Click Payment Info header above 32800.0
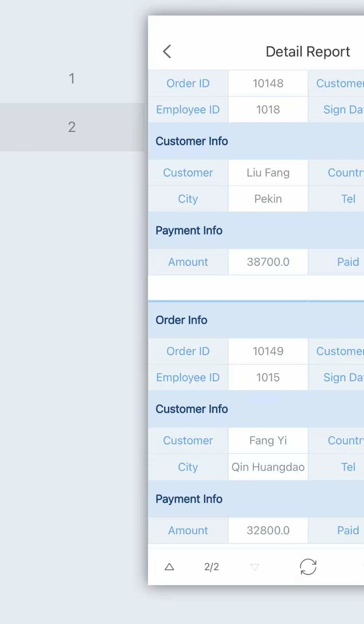 (256, 499)
